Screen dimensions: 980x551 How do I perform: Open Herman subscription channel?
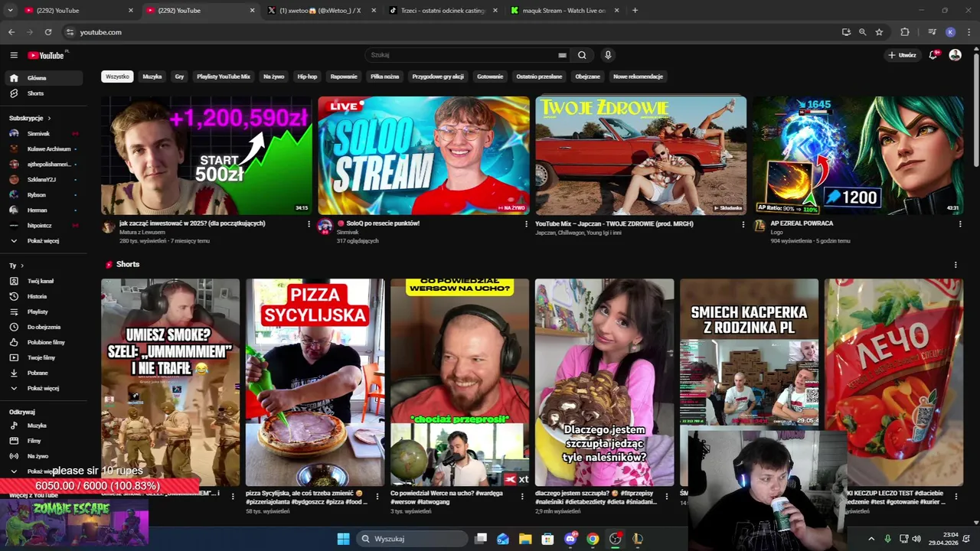coord(43,210)
